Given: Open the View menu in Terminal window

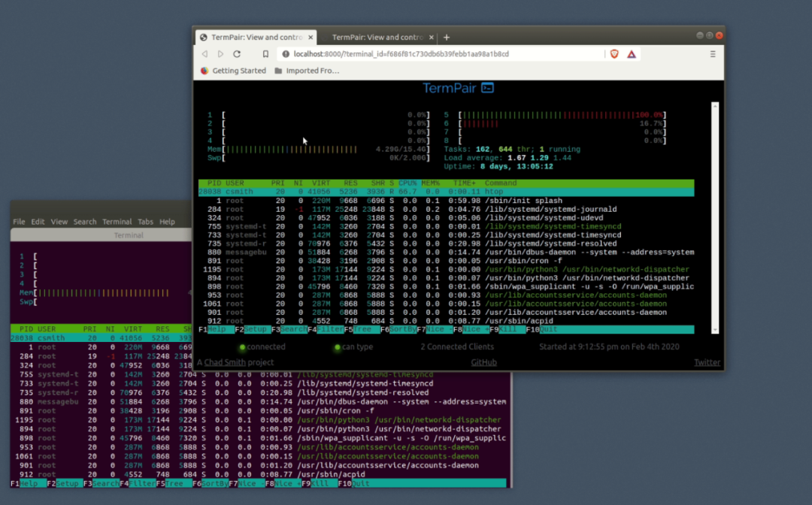Looking at the screenshot, I should coord(59,222).
